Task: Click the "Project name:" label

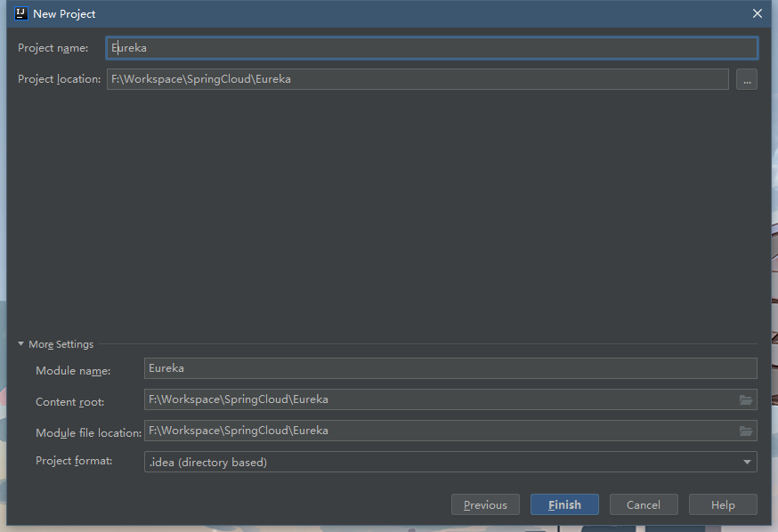Action: pyautogui.click(x=53, y=48)
